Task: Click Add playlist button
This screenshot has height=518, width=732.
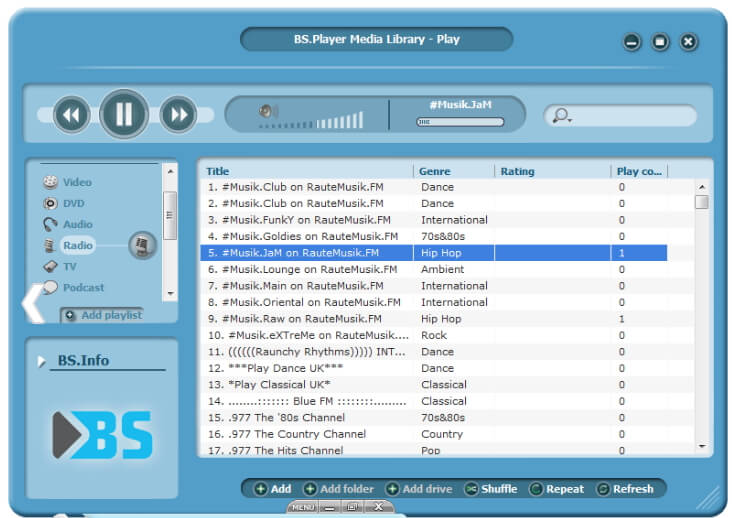Action: [103, 315]
